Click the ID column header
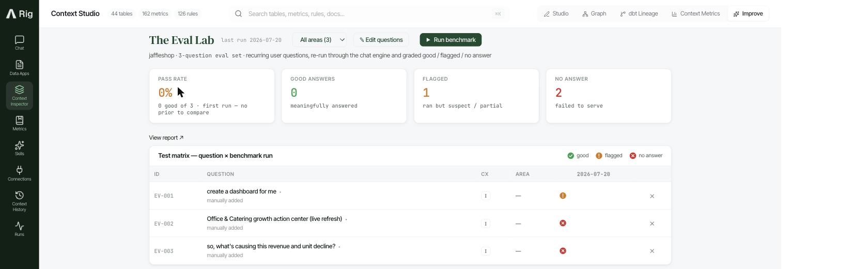The height and width of the screenshot is (269, 868). [157, 174]
